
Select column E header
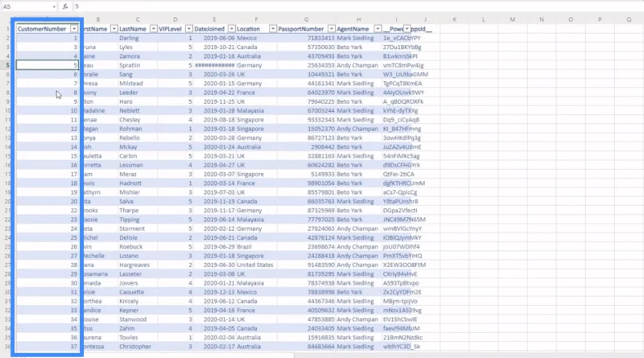214,19
